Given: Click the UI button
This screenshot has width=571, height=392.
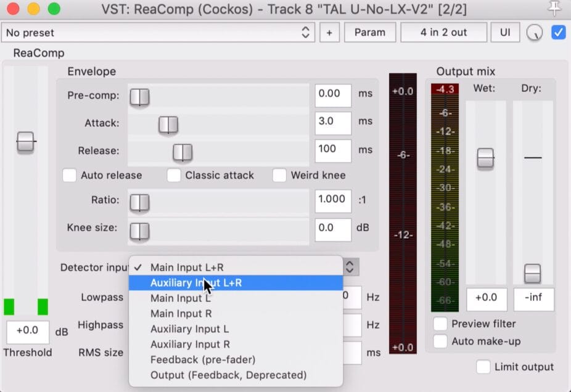Looking at the screenshot, I should point(505,33).
